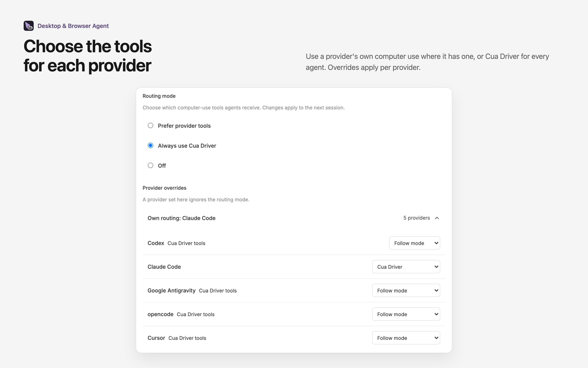Click the Desktop & Browser Agent app icon
This screenshot has width=588, height=368.
29,26
